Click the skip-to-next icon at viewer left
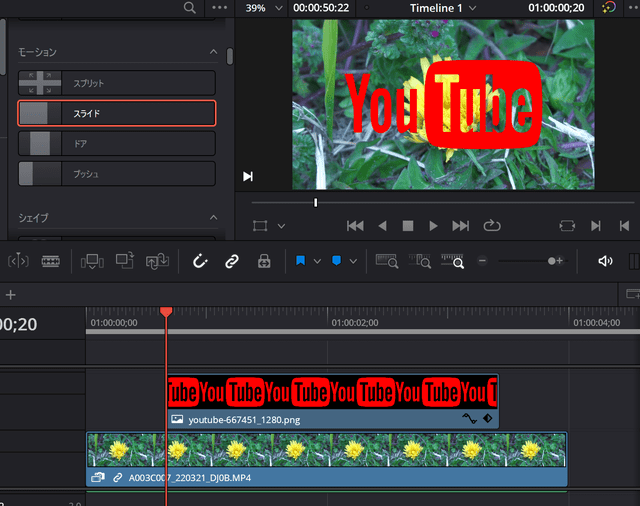 pyautogui.click(x=248, y=176)
